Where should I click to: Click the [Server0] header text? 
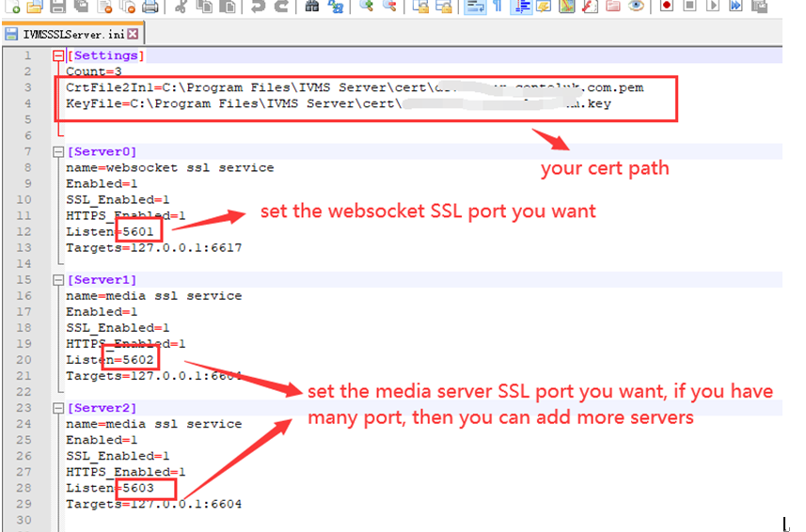(x=102, y=151)
